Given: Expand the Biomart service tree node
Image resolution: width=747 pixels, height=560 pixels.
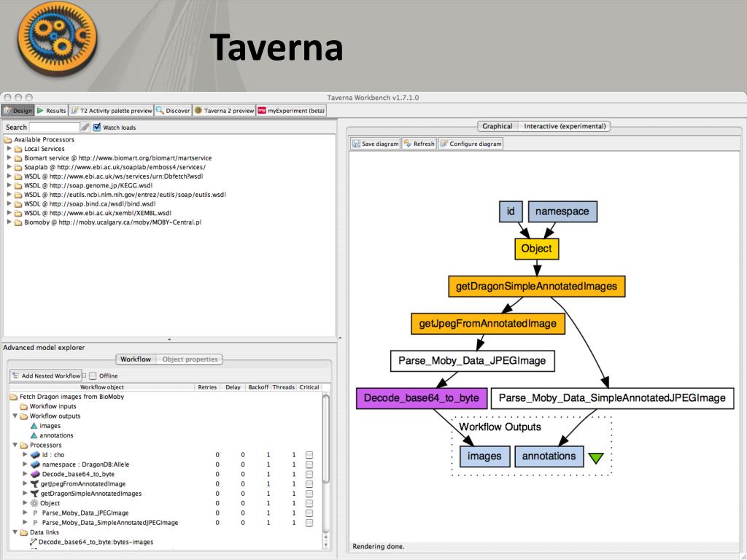Looking at the screenshot, I should coord(9,157).
